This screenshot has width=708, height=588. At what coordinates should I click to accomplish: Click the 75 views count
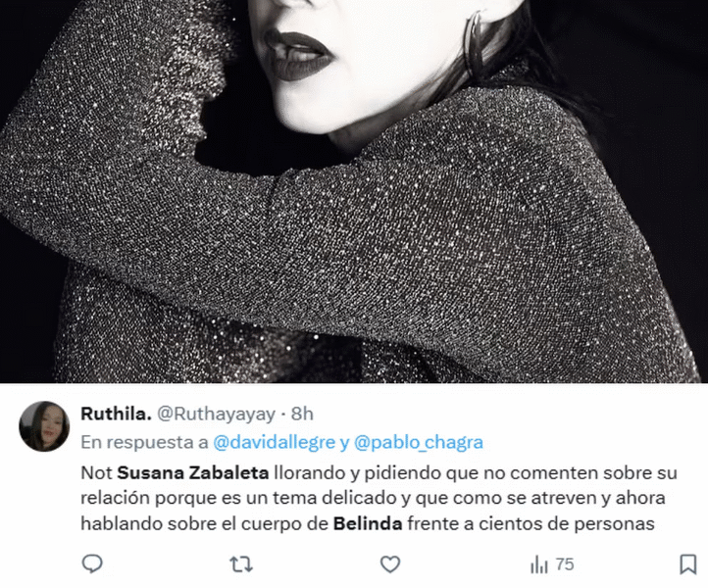pyautogui.click(x=565, y=564)
